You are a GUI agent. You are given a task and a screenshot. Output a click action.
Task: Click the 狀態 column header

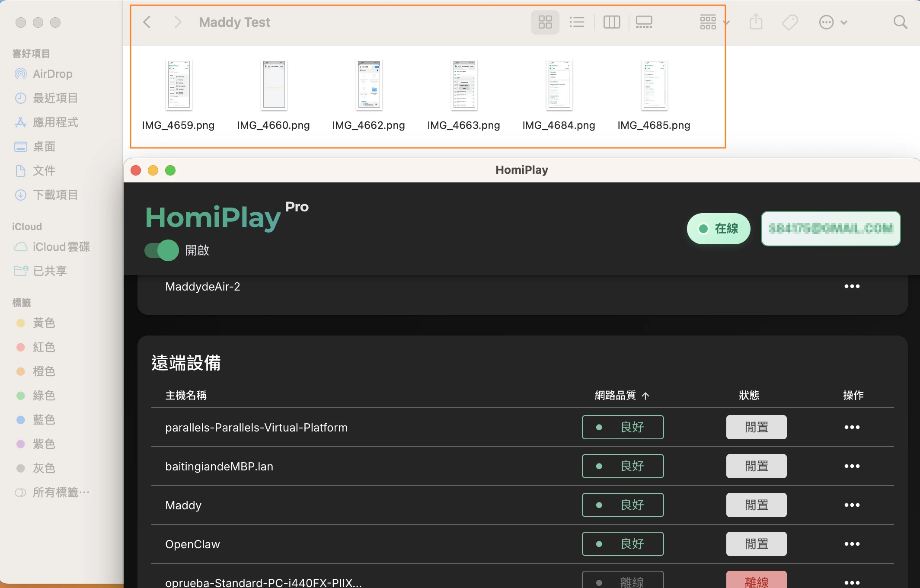[749, 395]
